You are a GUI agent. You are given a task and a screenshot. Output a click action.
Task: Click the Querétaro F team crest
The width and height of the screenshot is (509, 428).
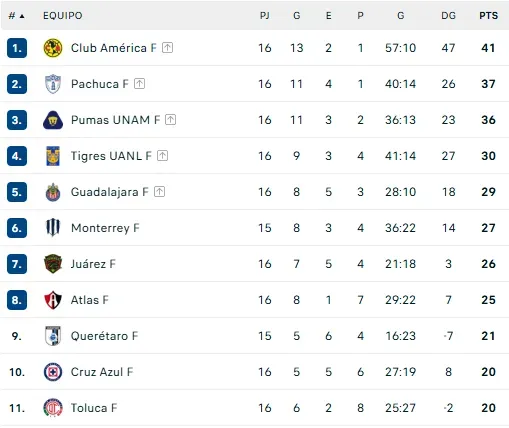(53, 336)
